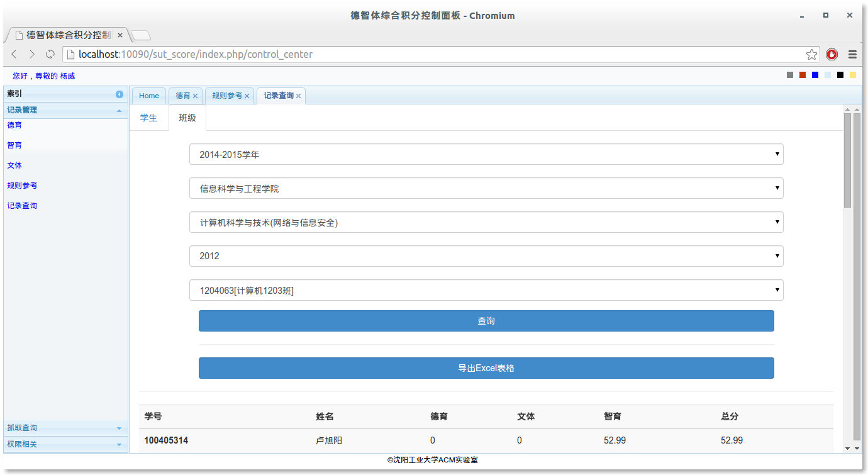Click the 文体 table column header

pyautogui.click(x=526, y=416)
